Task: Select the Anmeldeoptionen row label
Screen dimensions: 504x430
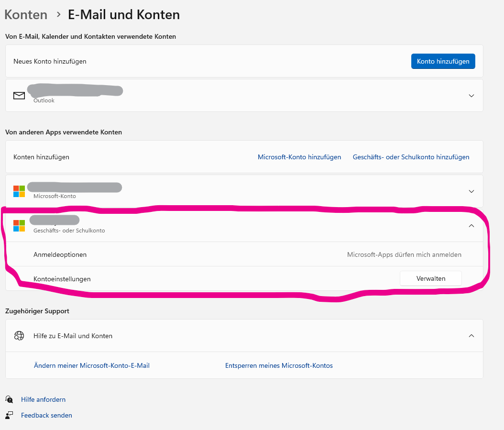Action: pyautogui.click(x=60, y=254)
